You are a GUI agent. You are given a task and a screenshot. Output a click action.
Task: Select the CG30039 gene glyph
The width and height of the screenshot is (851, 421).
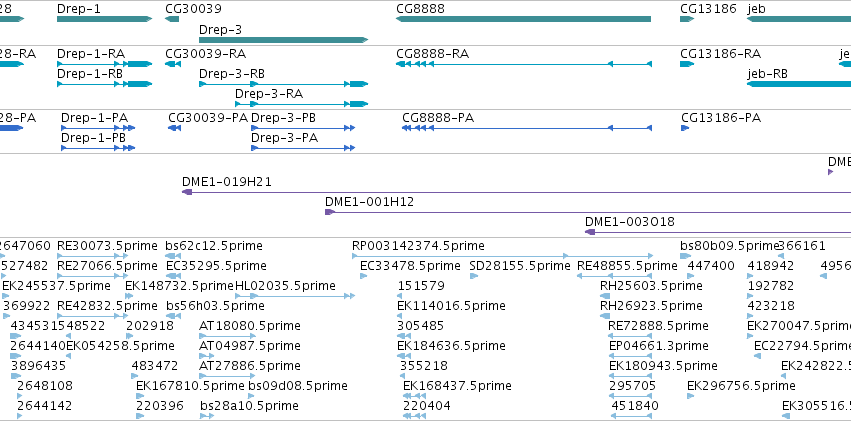click(172, 19)
